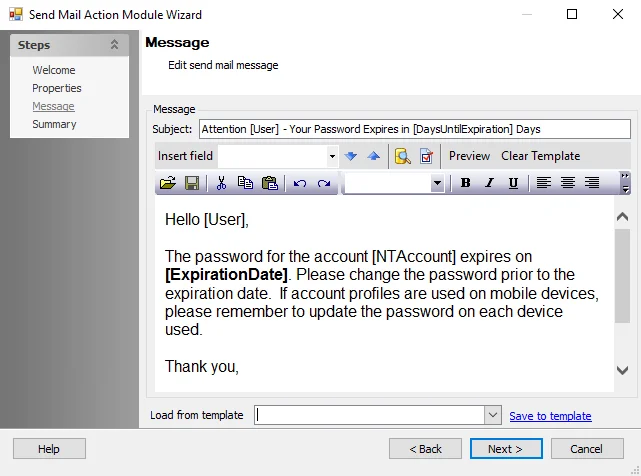Click the Help button

tap(49, 449)
